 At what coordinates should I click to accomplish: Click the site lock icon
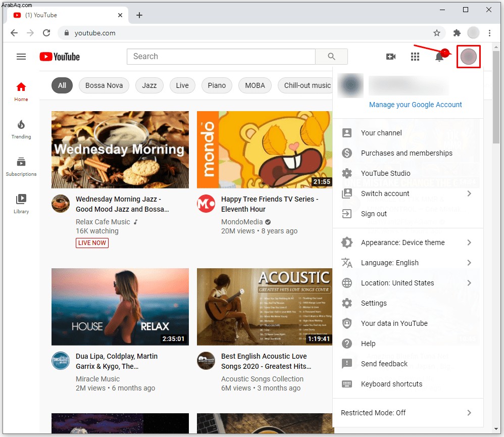pyautogui.click(x=67, y=33)
